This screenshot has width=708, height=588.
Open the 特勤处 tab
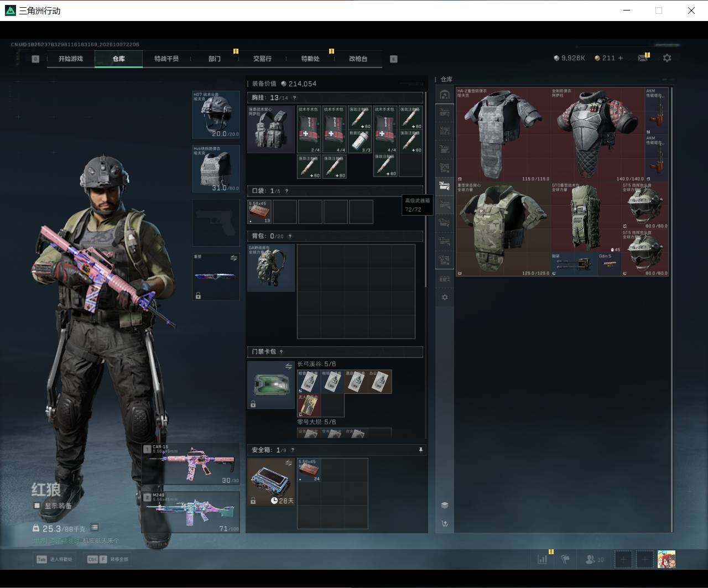pos(310,59)
